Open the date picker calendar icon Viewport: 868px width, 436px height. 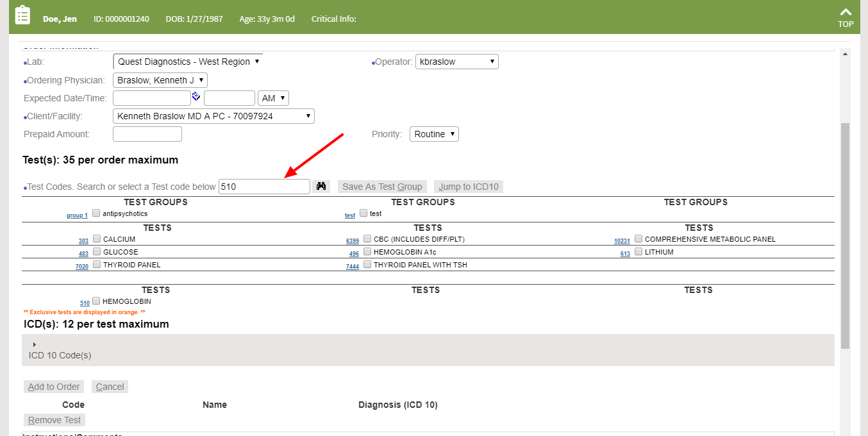pyautogui.click(x=196, y=96)
